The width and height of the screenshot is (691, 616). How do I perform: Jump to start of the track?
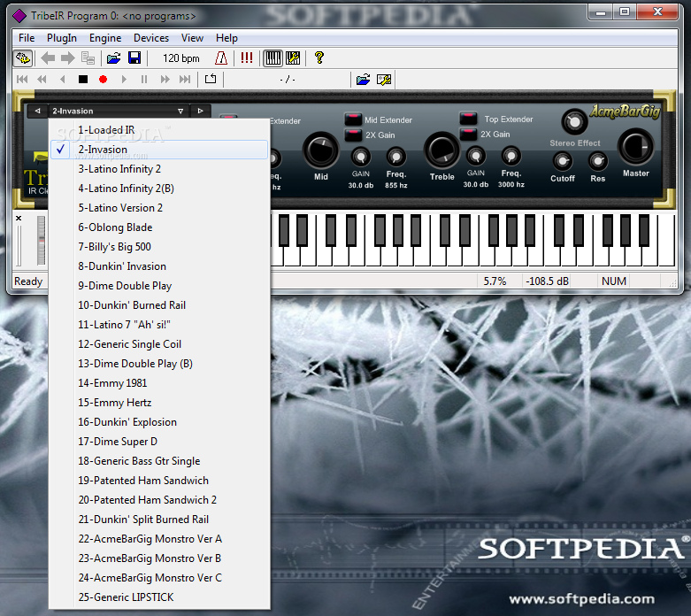[x=21, y=79]
